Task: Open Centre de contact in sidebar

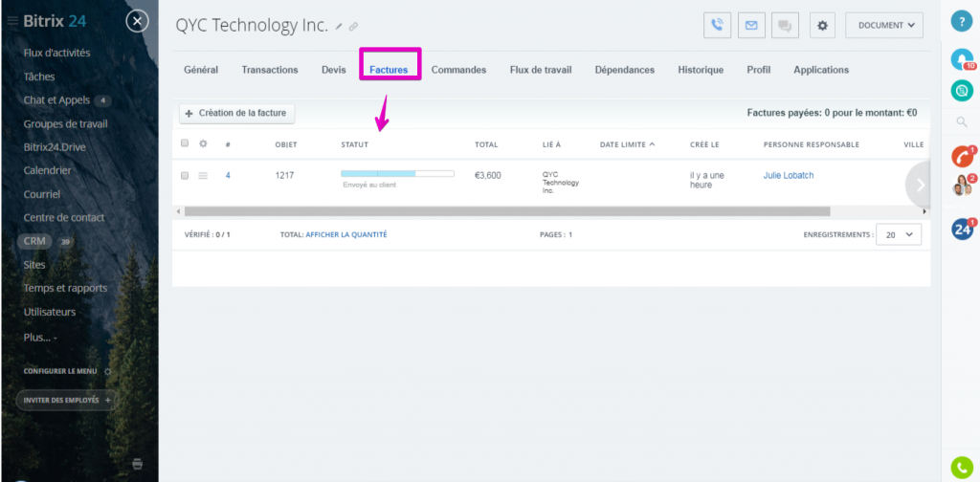Action: pyautogui.click(x=64, y=217)
